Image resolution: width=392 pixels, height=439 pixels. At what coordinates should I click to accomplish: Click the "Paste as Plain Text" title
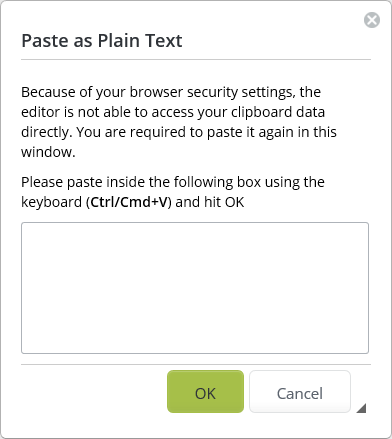[102, 41]
